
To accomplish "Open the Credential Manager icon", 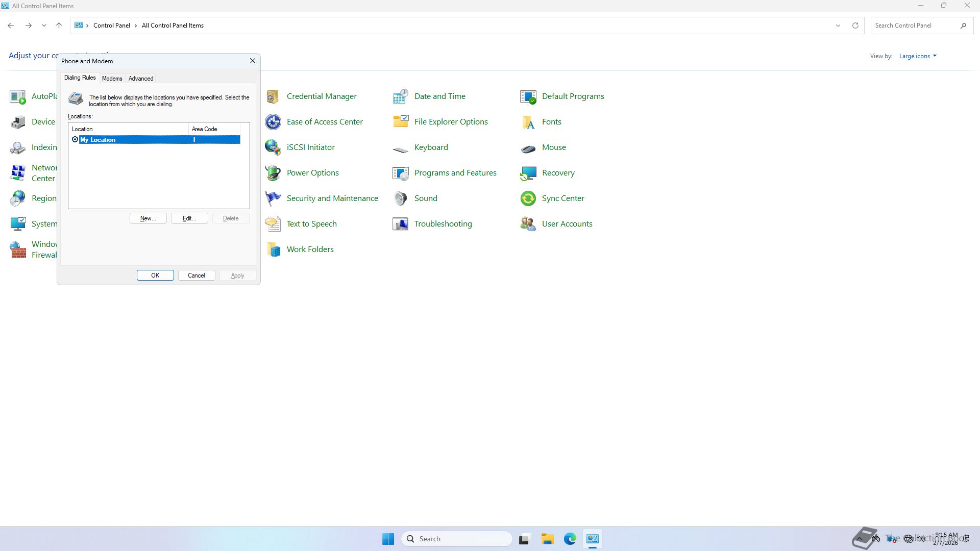I will point(273,96).
